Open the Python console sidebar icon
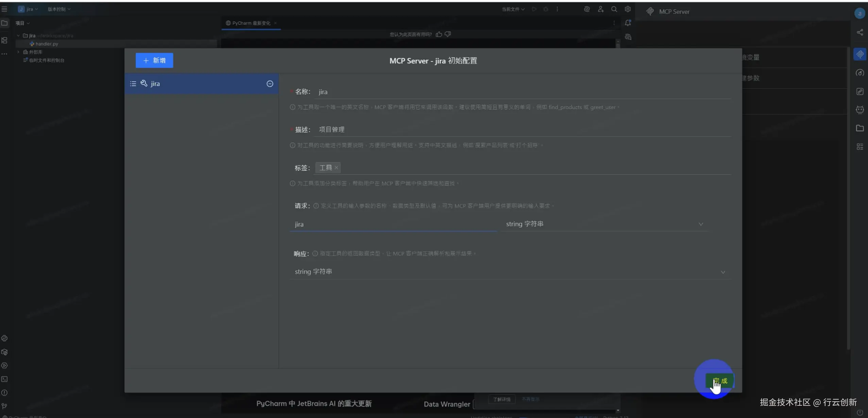 tap(4, 338)
